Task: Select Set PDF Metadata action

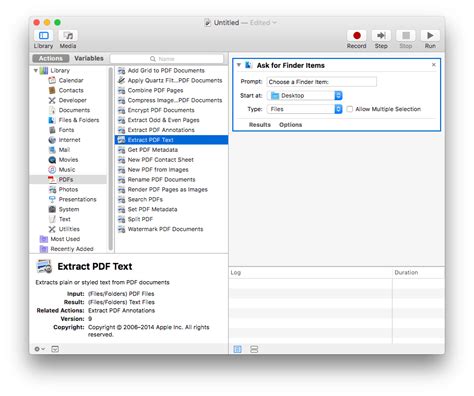Action: click(x=152, y=209)
